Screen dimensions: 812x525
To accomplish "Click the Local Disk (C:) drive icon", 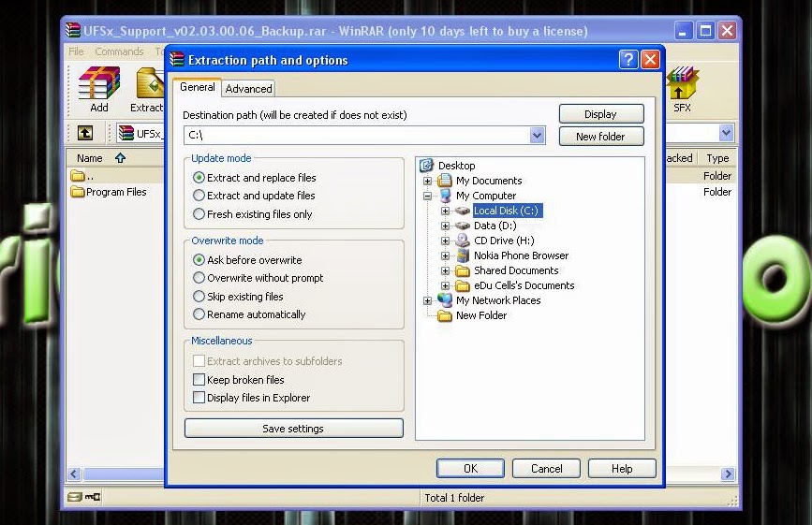I will pyautogui.click(x=462, y=211).
